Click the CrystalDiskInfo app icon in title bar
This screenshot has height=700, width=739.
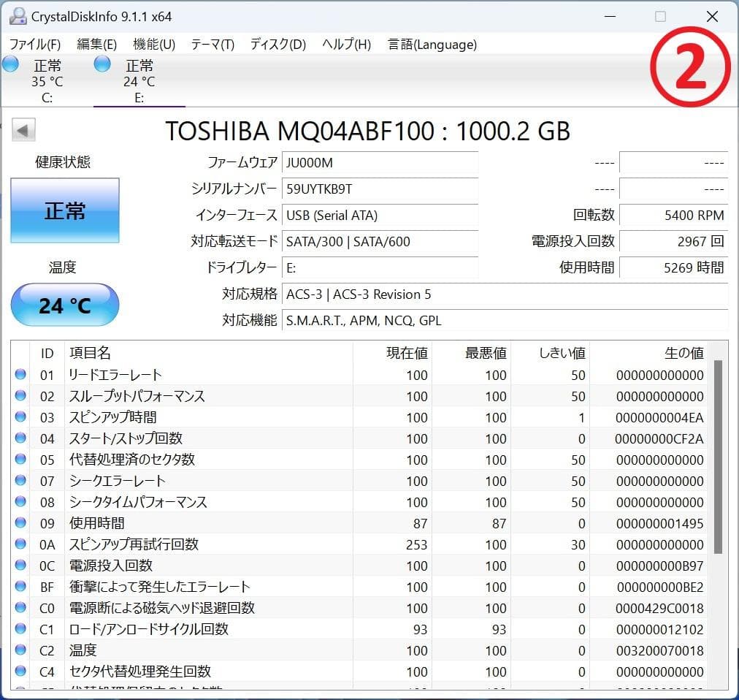pos(18,17)
